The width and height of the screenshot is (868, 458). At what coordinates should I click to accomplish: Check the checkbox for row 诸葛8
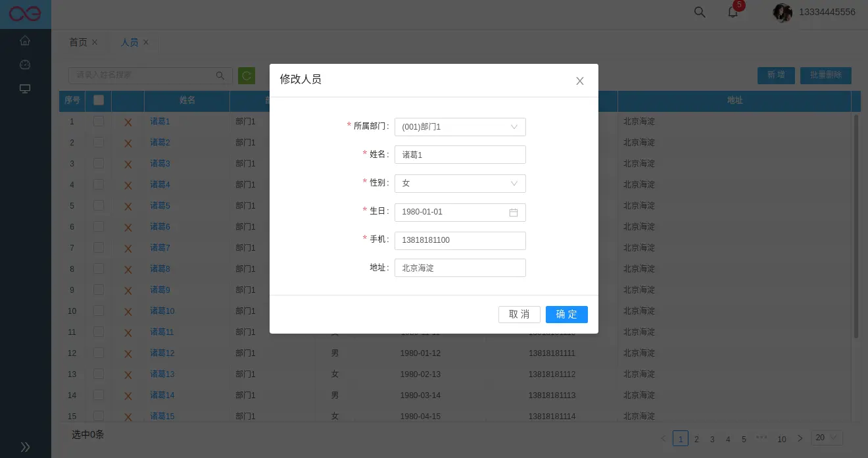click(99, 268)
